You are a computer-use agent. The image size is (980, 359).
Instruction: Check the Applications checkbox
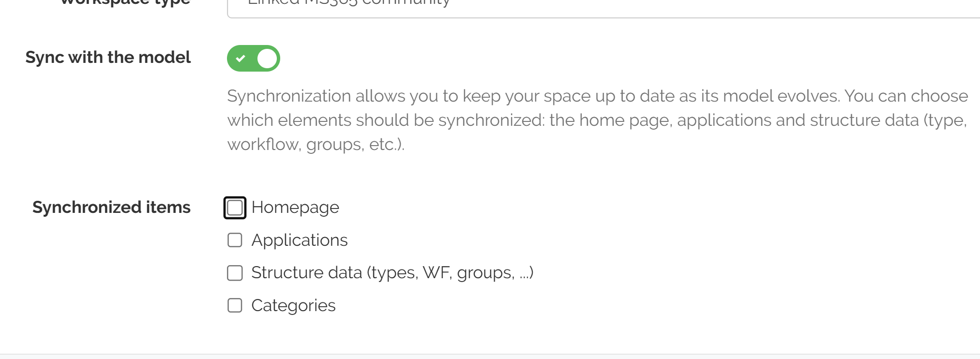[x=235, y=240]
